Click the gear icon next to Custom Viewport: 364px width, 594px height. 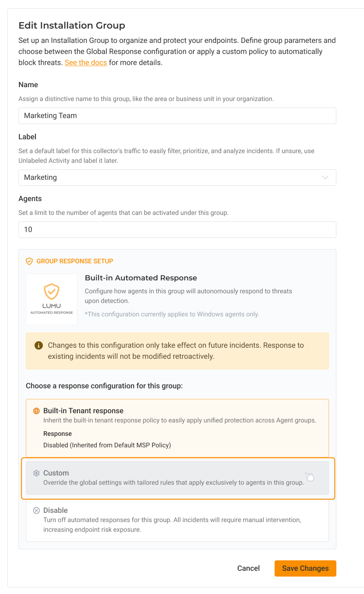tap(36, 473)
